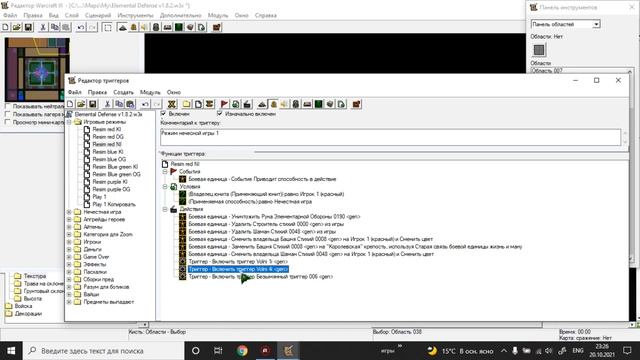Click the minimap thumbnail in main window

37,69
